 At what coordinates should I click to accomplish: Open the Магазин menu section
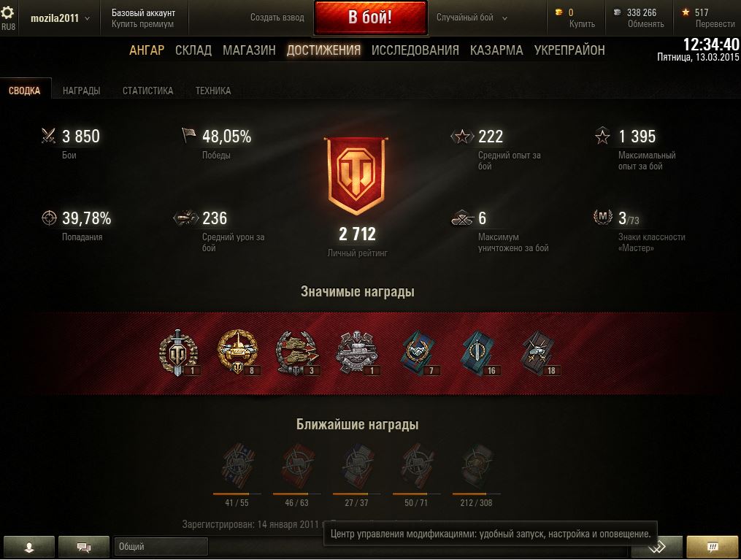[249, 50]
